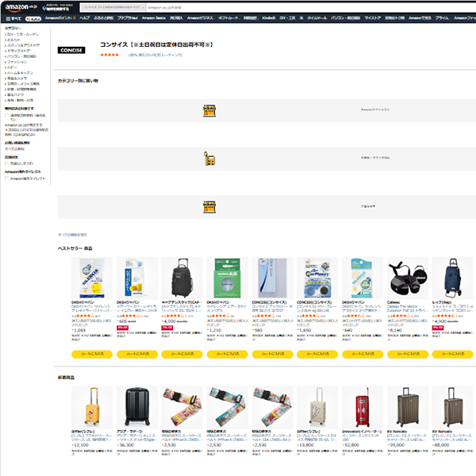Viewport: 476px width, 476px height.
Task: Select スポーツ&アウトドア sidebar category
Action: point(23,45)
